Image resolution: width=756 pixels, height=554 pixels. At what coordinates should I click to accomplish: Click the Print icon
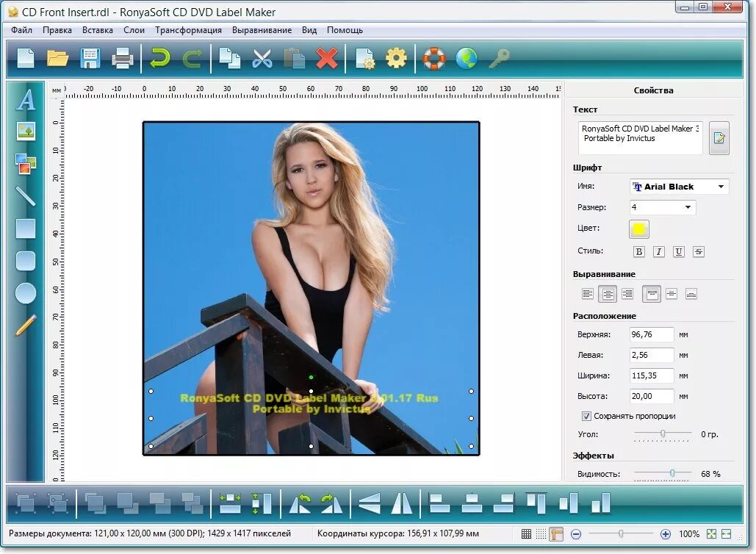coord(123,59)
